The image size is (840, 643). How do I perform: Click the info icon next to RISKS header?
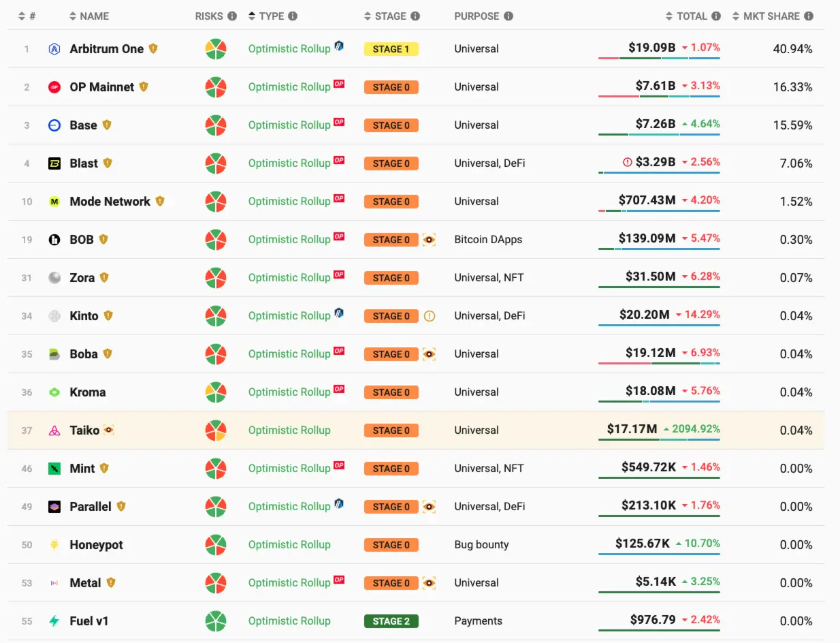232,16
